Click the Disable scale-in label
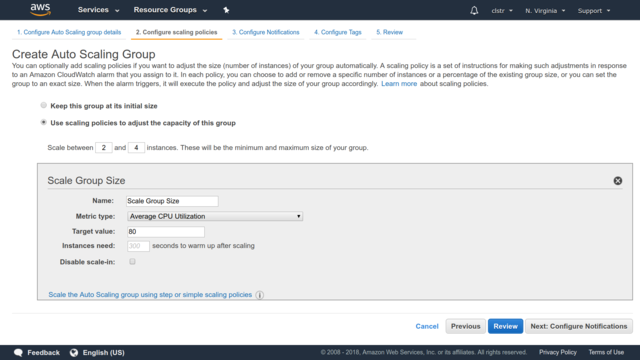This screenshot has width=640, height=360. [x=87, y=262]
